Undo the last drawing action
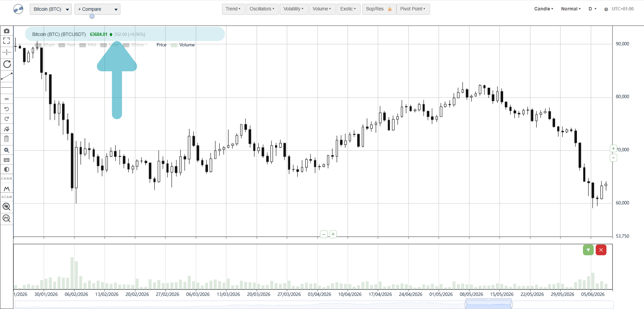The image size is (644, 309). [x=6, y=109]
